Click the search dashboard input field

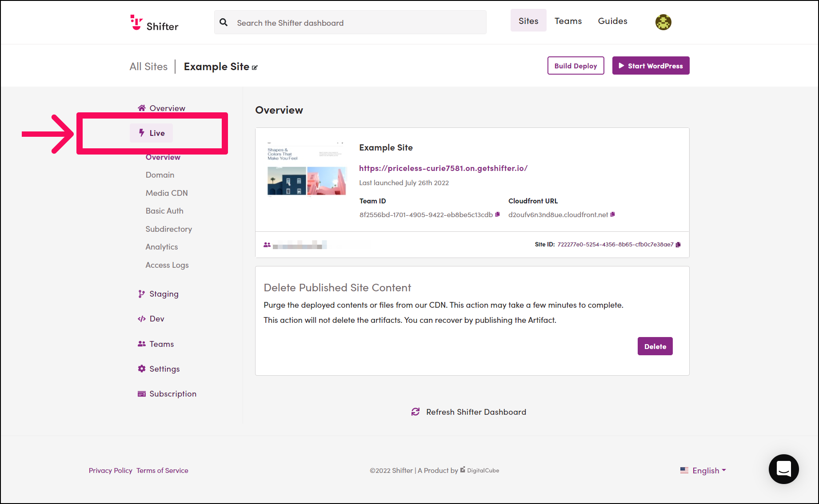click(350, 22)
